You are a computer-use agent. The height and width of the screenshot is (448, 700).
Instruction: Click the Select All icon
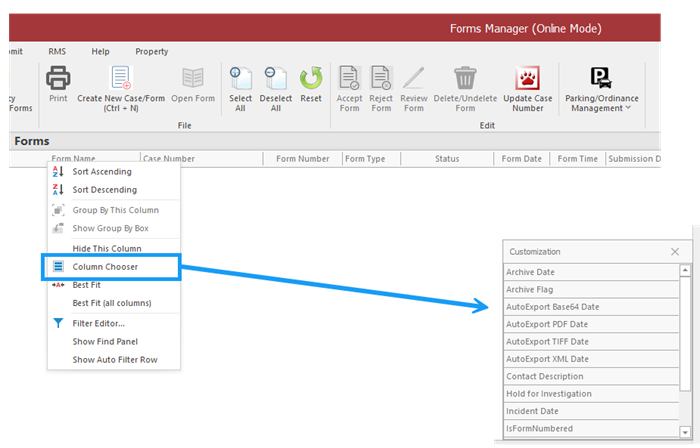pyautogui.click(x=241, y=79)
